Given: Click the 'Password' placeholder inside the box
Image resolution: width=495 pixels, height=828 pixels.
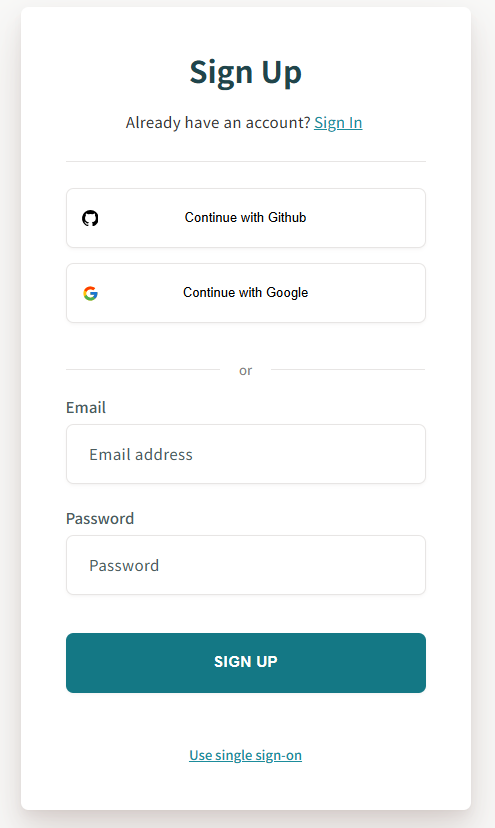Looking at the screenshot, I should (x=124, y=566).
